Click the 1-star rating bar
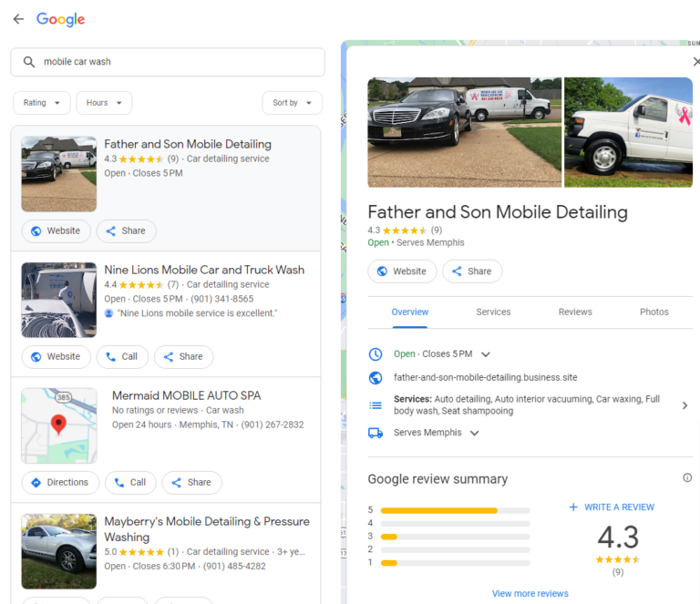This screenshot has width=700, height=604. coord(456,563)
